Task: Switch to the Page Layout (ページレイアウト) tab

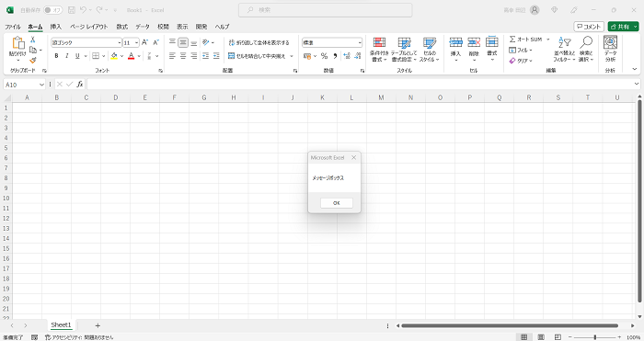Action: [x=88, y=27]
